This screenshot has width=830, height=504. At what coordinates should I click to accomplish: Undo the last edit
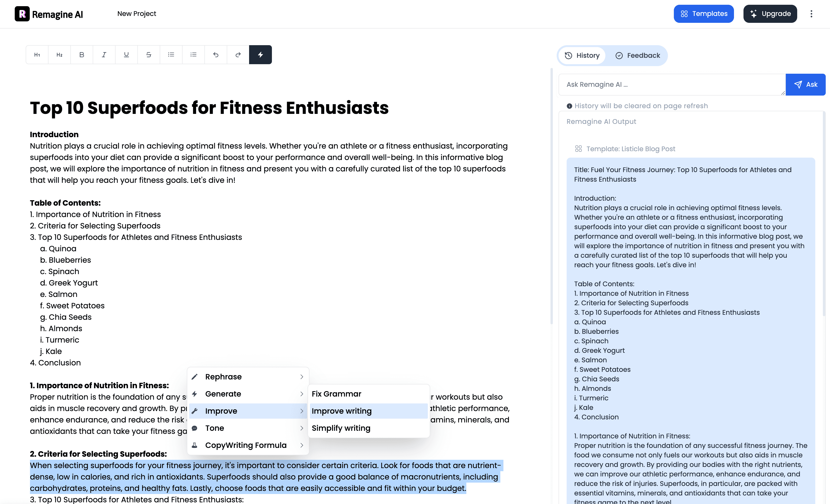tap(216, 55)
